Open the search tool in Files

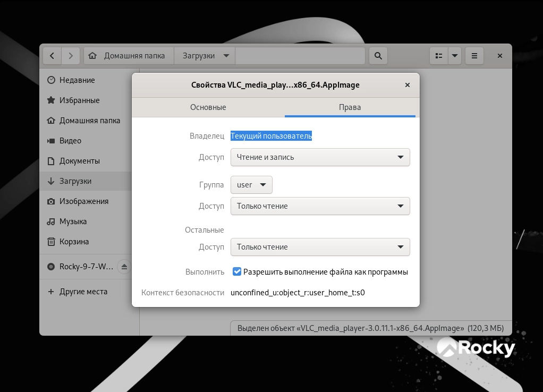point(378,56)
